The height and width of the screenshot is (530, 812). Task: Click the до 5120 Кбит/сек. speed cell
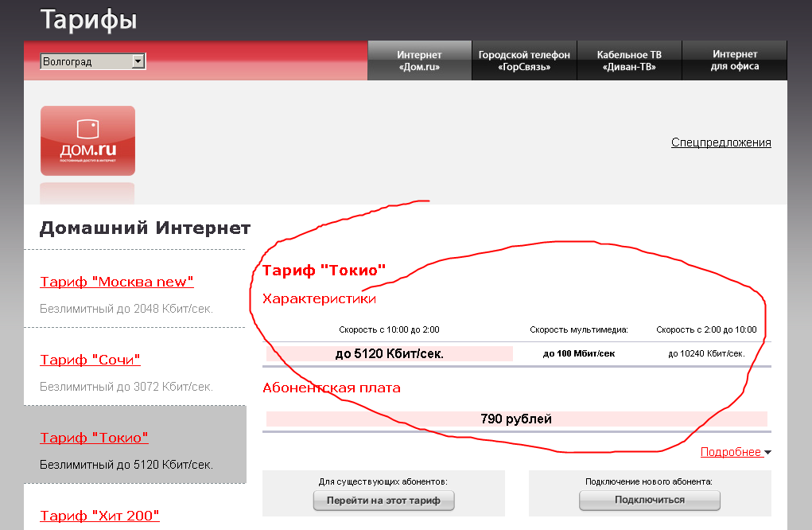[389, 353]
